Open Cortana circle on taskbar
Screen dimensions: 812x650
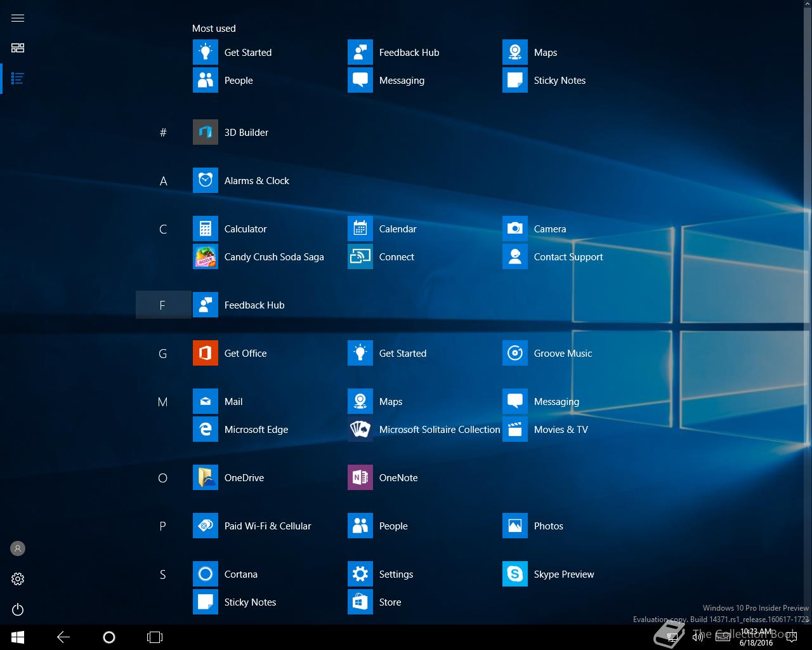pos(109,637)
